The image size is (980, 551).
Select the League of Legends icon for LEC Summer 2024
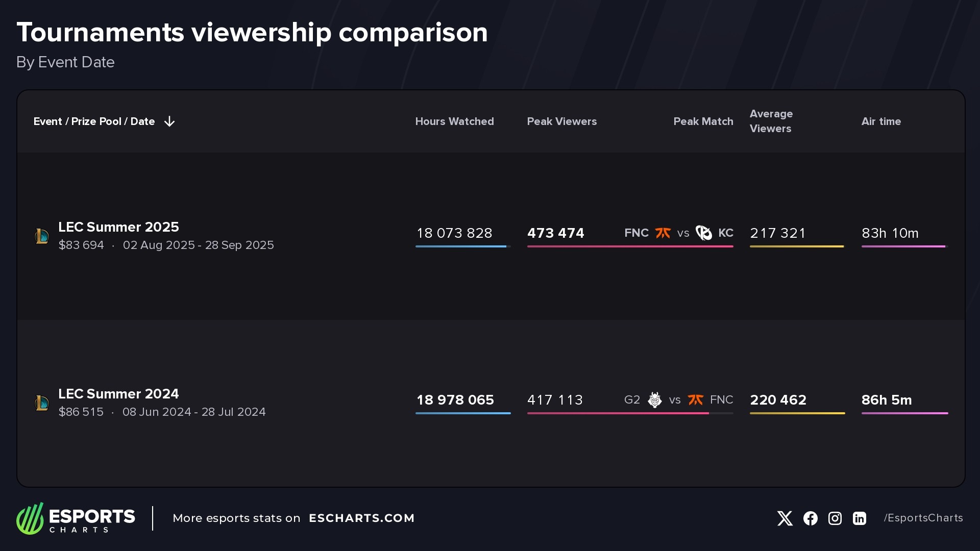tap(42, 403)
